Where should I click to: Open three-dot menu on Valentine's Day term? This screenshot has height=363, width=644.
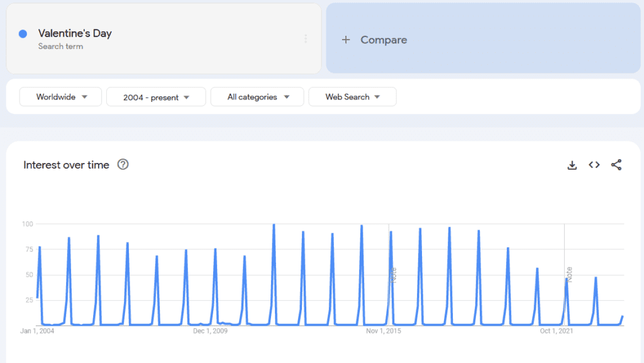tap(306, 39)
